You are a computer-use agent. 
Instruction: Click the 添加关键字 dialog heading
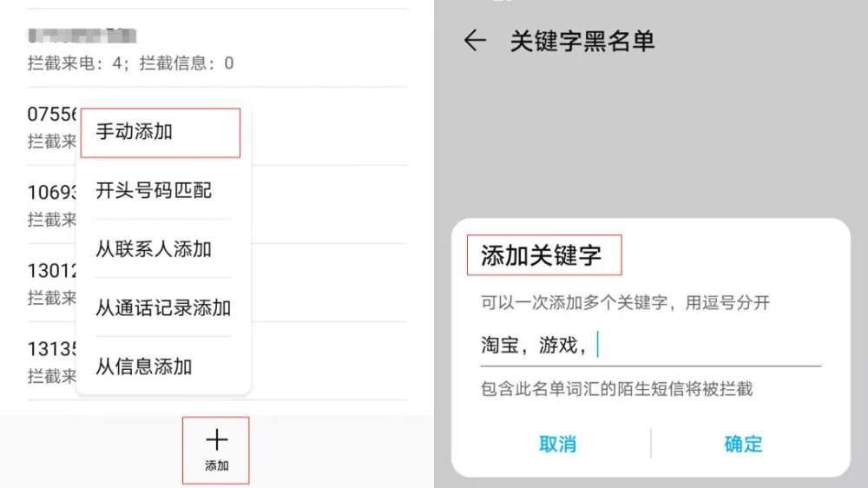[540, 256]
